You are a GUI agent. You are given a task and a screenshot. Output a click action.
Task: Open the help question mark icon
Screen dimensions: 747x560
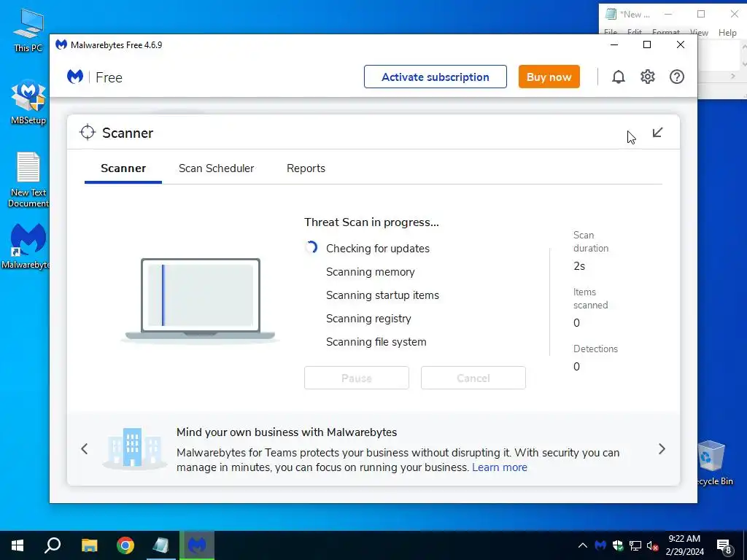676,77
